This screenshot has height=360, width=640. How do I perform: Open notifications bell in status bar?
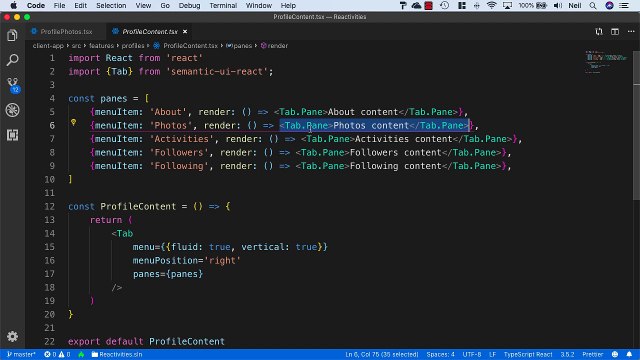pyautogui.click(x=629, y=354)
